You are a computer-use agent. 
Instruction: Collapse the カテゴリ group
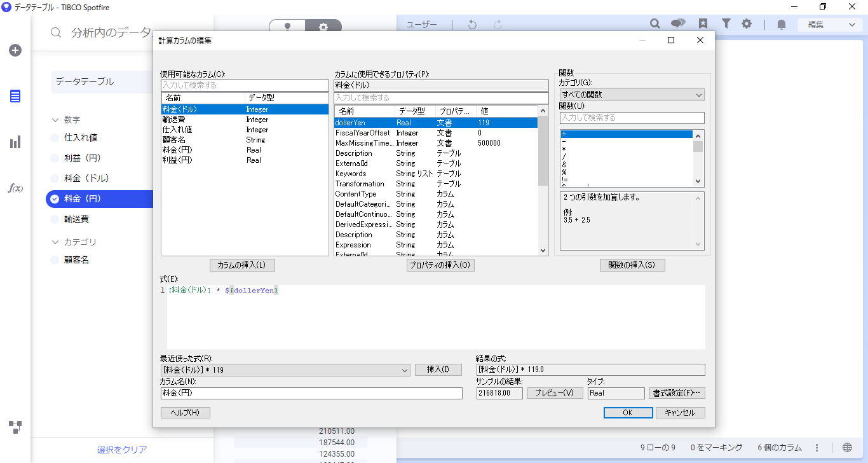[55, 242]
